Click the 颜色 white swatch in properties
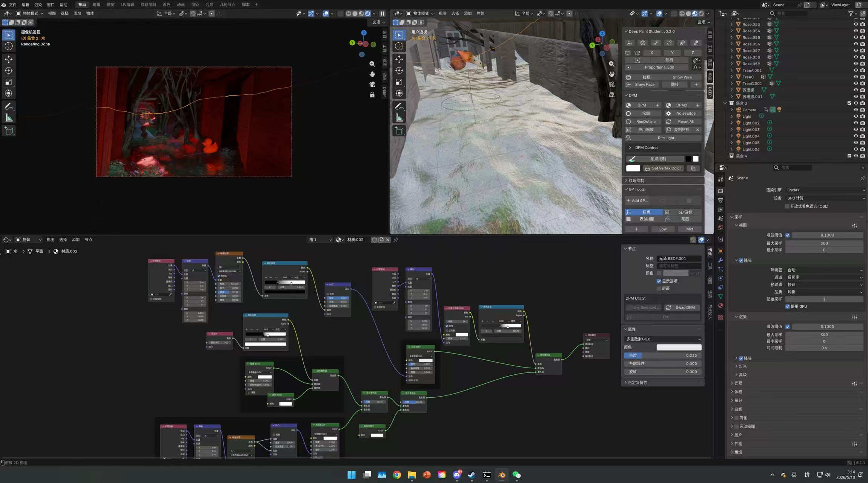The height and width of the screenshot is (483, 868). [679, 347]
